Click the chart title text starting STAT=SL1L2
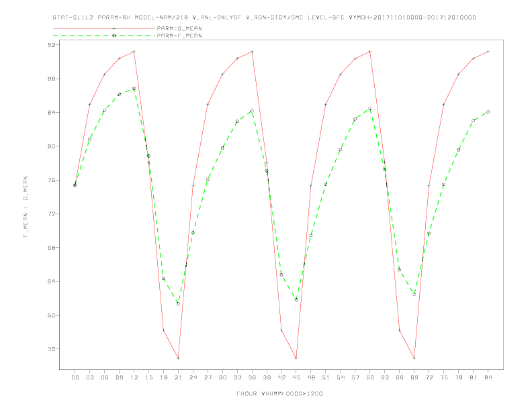 [264, 17]
